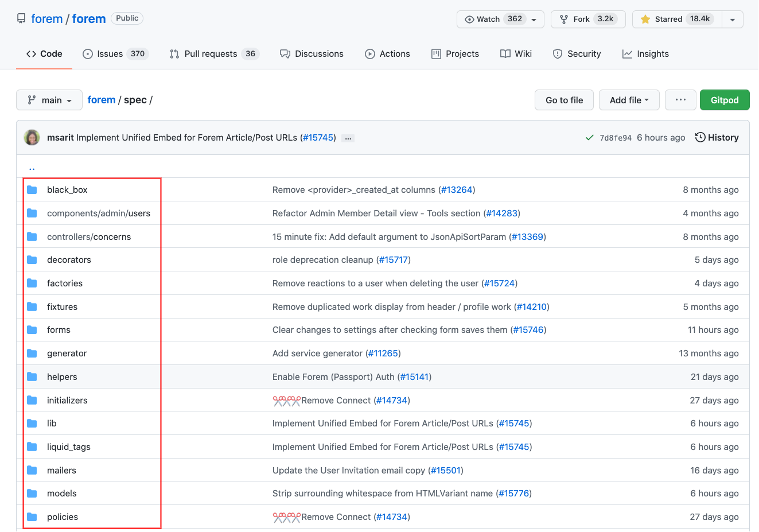The width and height of the screenshot is (759, 532).
Task: Open commit History link
Action: coord(717,138)
